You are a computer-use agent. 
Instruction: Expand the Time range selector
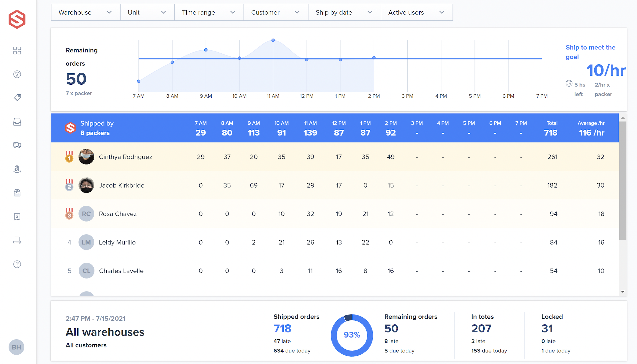coord(209,12)
